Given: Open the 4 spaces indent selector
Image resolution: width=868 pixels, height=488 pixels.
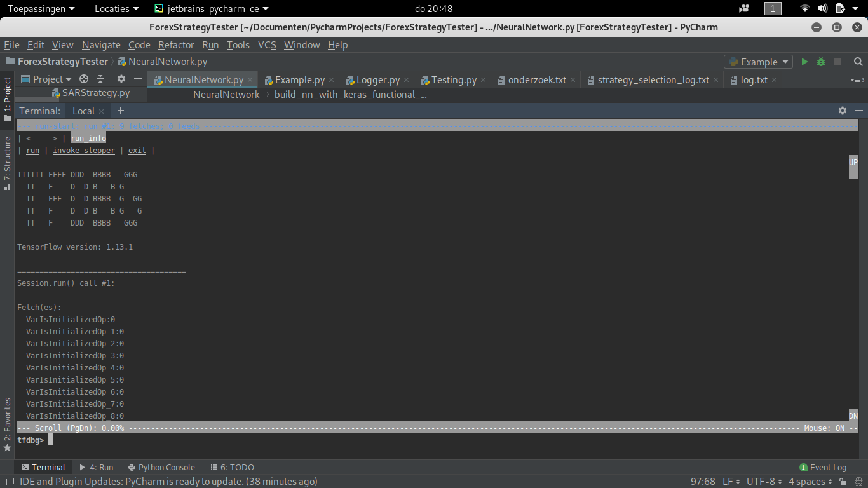Looking at the screenshot, I should 810,482.
